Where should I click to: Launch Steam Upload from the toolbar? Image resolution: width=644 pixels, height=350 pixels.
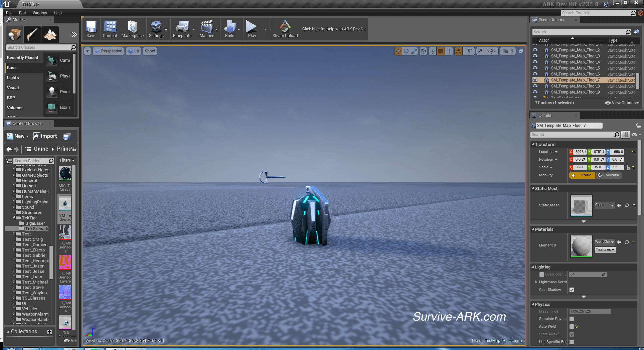(x=285, y=29)
